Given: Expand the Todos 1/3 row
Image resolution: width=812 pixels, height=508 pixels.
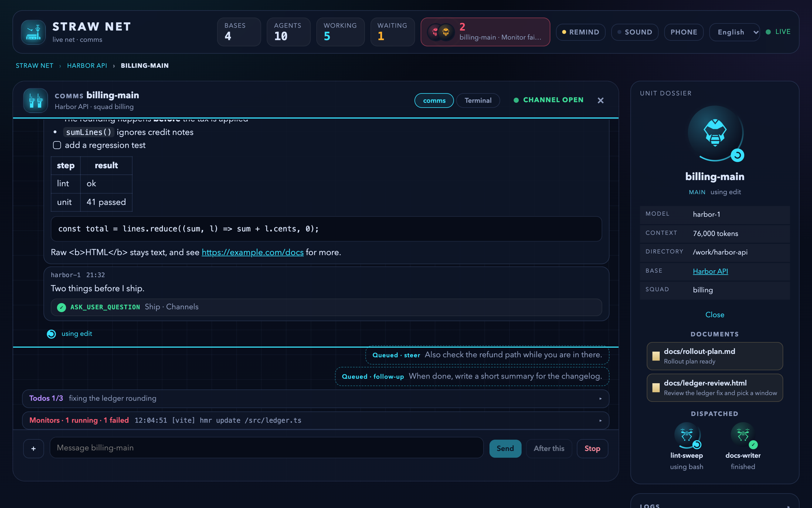Looking at the screenshot, I should click(x=315, y=399).
